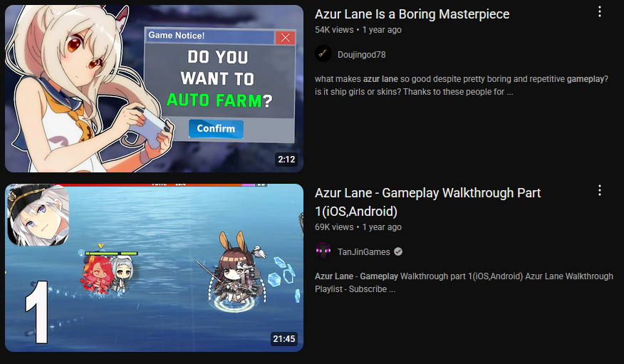This screenshot has width=624, height=364.
Task: Click the walkthrough playlist description text
Action: [464, 283]
